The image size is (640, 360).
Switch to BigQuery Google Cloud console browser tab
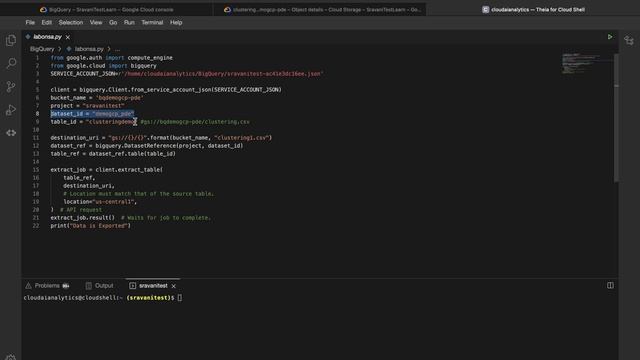[107, 9]
